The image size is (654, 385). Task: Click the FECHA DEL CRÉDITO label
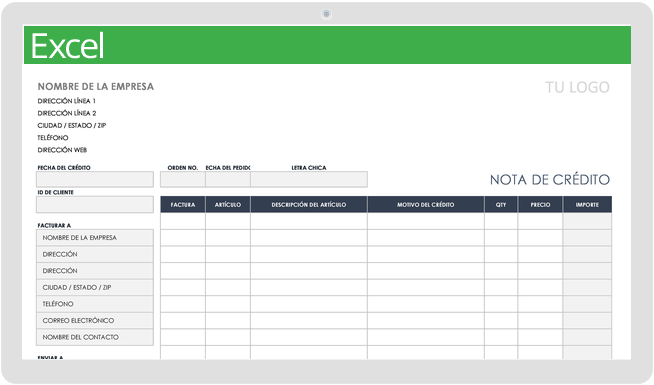64,168
